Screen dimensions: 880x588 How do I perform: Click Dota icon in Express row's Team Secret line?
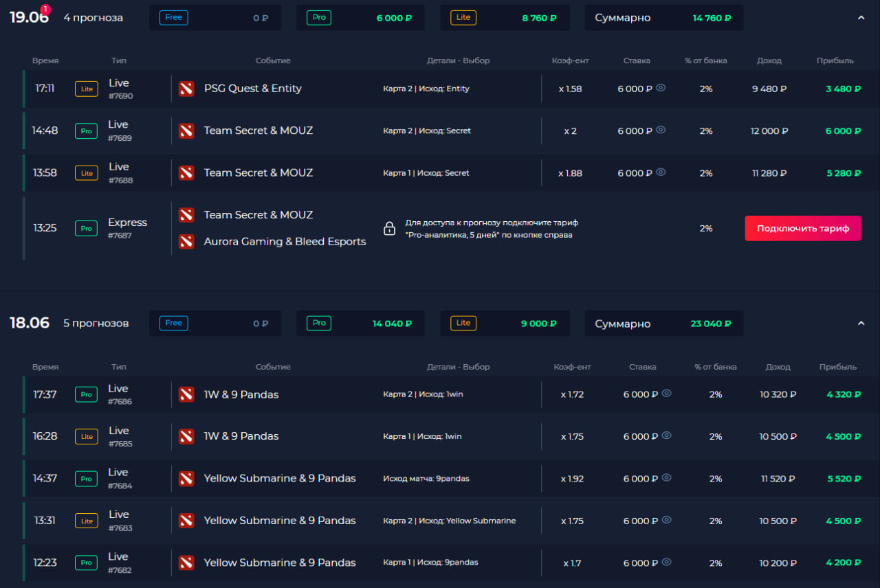point(186,215)
